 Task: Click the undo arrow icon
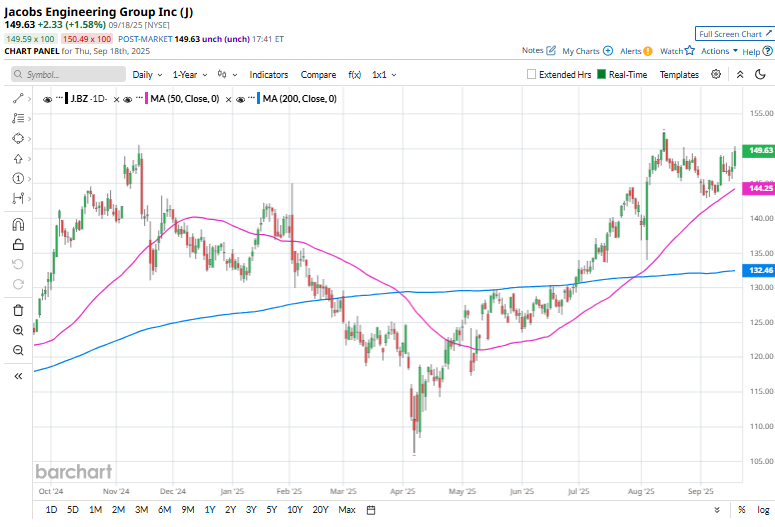tap(18, 264)
